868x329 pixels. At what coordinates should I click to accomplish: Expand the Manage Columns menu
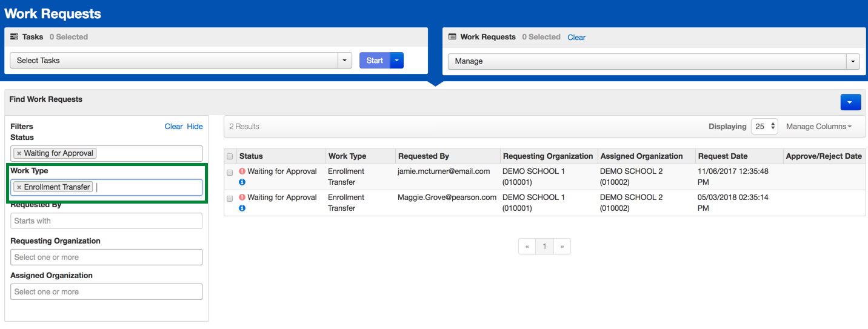818,127
